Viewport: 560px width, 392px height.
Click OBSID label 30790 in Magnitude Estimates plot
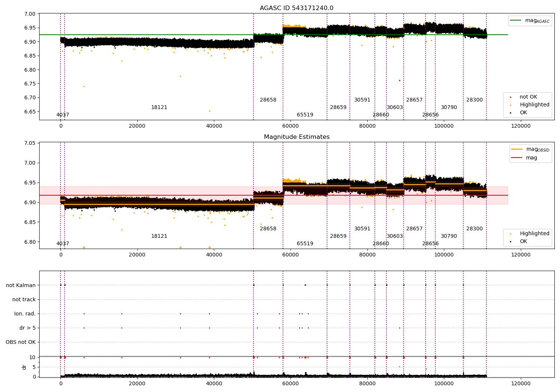pos(449,236)
